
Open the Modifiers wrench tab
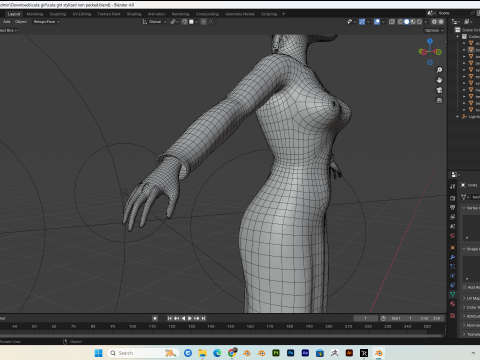pos(452,257)
